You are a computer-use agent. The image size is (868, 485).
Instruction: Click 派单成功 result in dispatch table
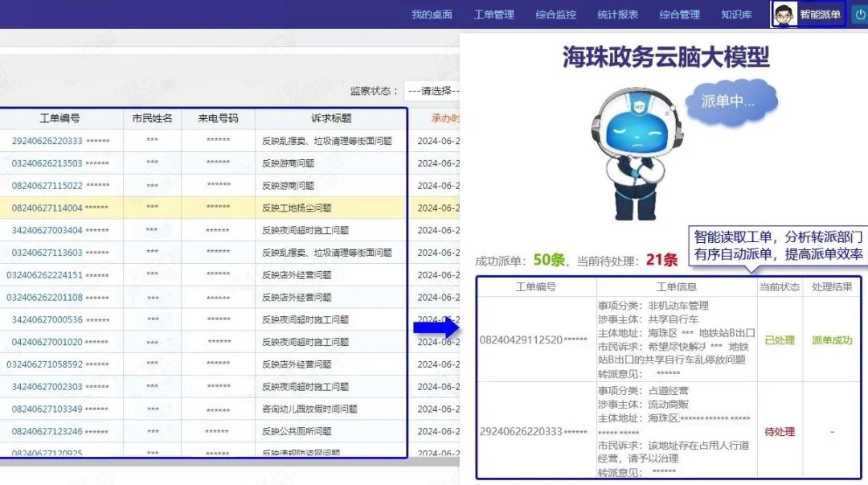point(832,340)
